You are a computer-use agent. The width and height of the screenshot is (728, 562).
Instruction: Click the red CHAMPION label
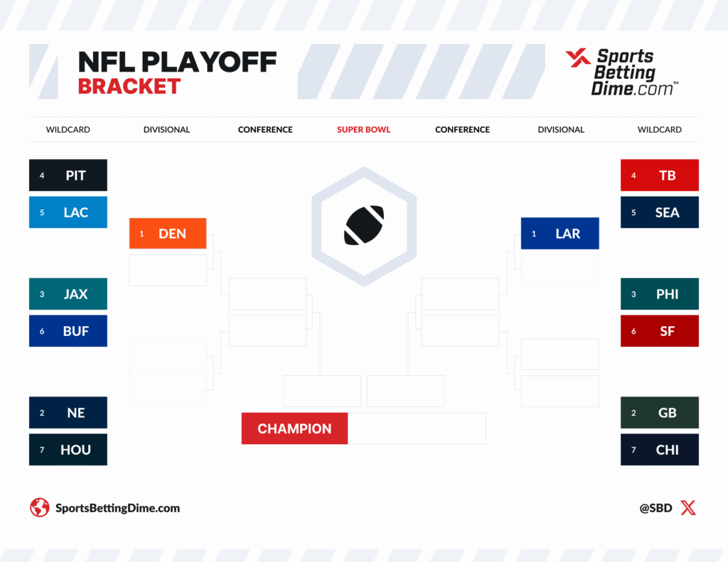[x=294, y=428]
